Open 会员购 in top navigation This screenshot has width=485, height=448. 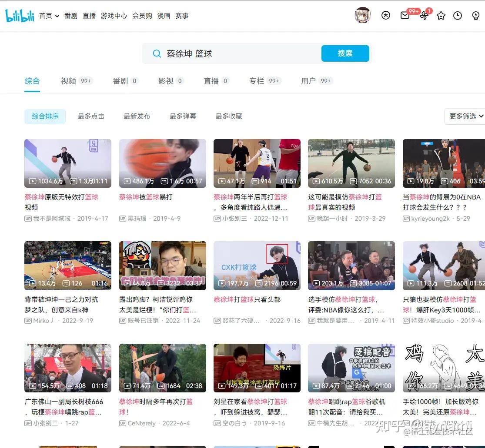coord(142,16)
